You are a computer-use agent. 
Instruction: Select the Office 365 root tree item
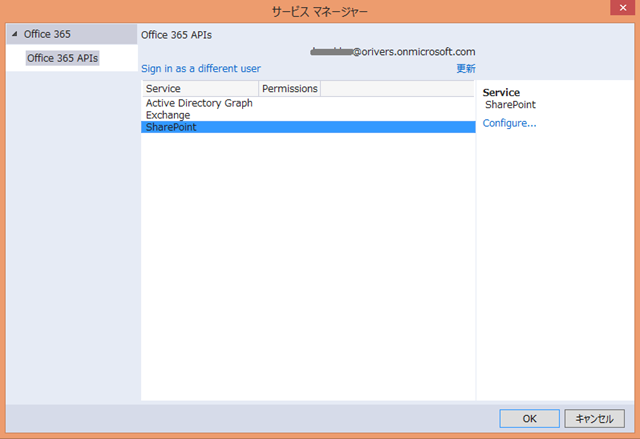point(47,34)
